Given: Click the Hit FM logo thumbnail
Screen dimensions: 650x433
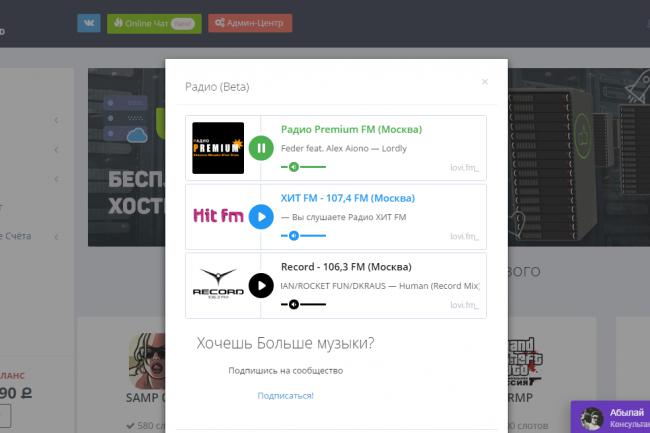Looking at the screenshot, I should pyautogui.click(x=218, y=216).
